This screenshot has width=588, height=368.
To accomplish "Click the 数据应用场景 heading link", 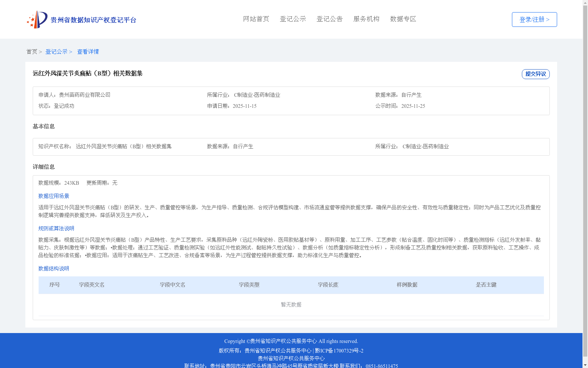I will pyautogui.click(x=53, y=196).
